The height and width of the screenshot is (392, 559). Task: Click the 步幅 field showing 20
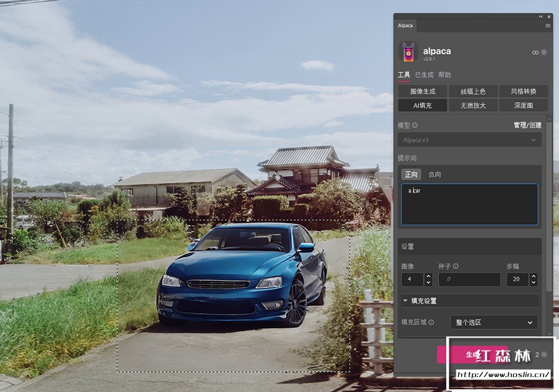[x=518, y=279]
